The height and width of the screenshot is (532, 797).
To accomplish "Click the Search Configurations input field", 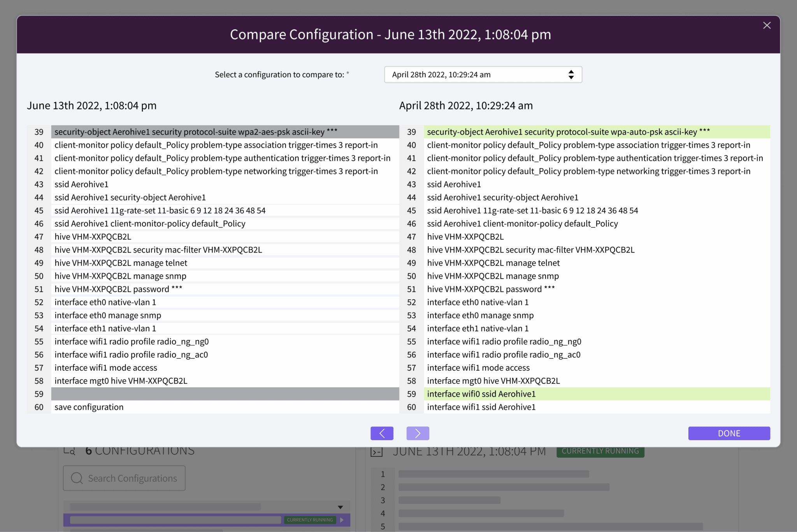I will click(132, 478).
